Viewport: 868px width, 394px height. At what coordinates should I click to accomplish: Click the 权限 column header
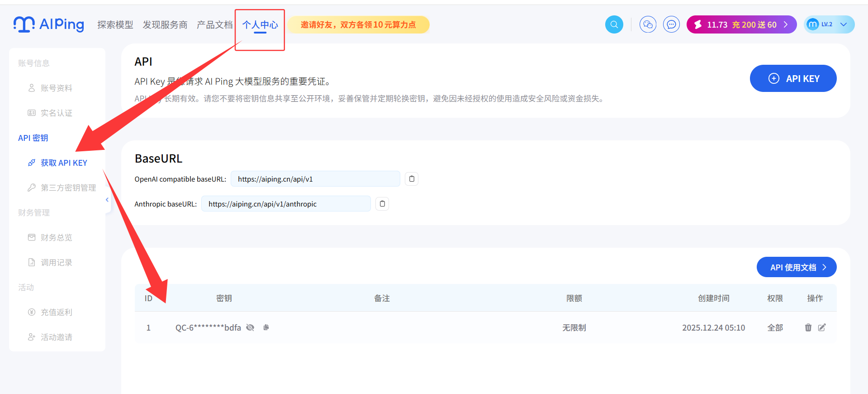775,298
